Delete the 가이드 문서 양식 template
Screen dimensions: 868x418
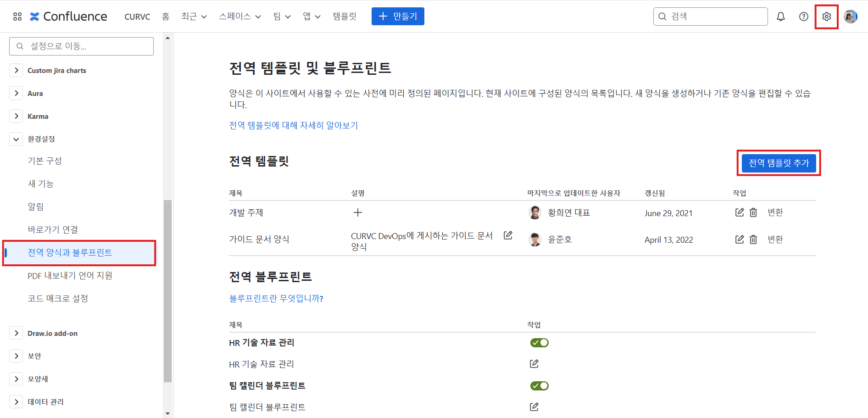[x=753, y=240]
